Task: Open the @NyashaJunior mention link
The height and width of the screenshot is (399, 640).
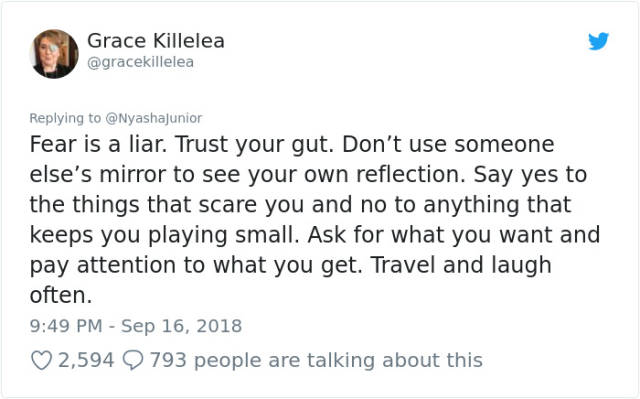Action: 154,118
